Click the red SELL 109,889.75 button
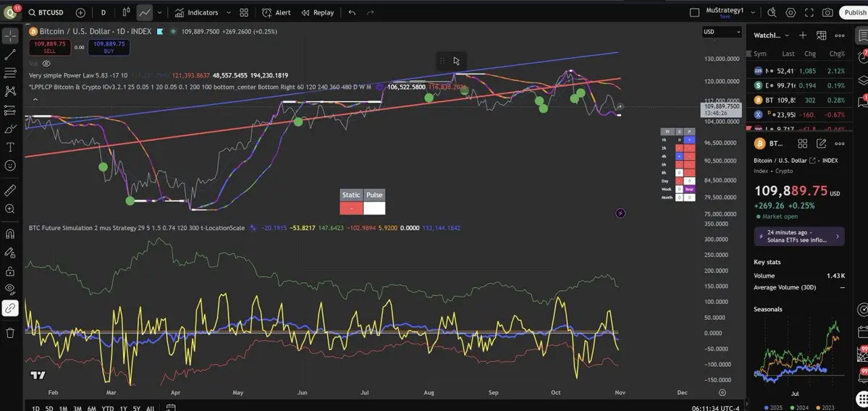The width and height of the screenshot is (868, 411). coord(50,47)
